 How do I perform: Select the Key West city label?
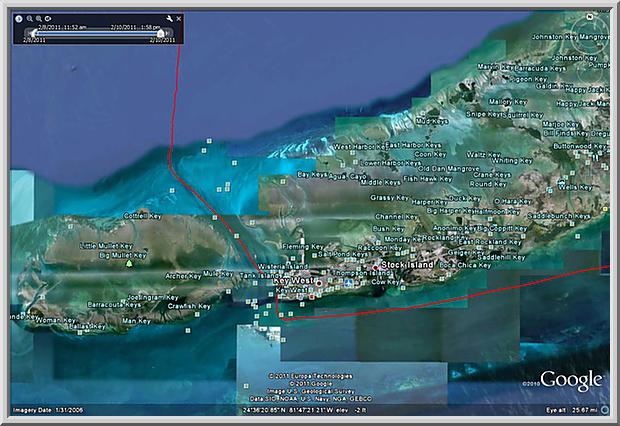tap(295, 282)
